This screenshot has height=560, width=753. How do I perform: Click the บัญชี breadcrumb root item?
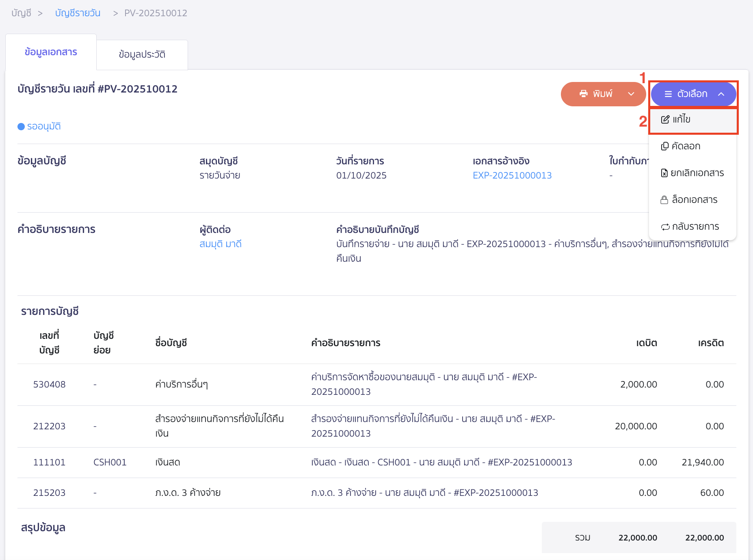(x=21, y=13)
